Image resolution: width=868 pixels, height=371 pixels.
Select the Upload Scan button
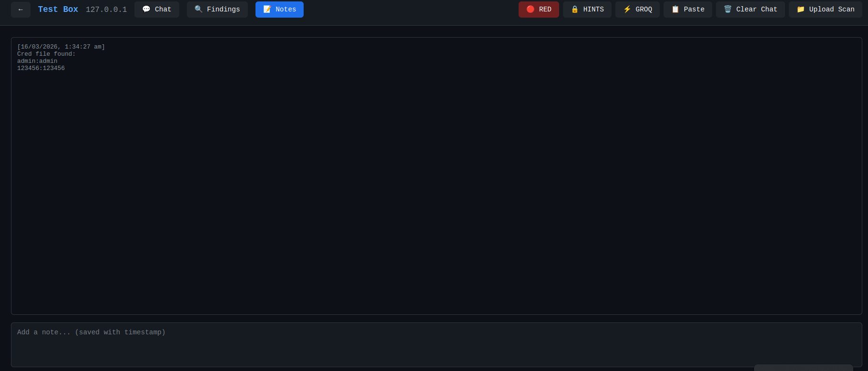(x=826, y=10)
